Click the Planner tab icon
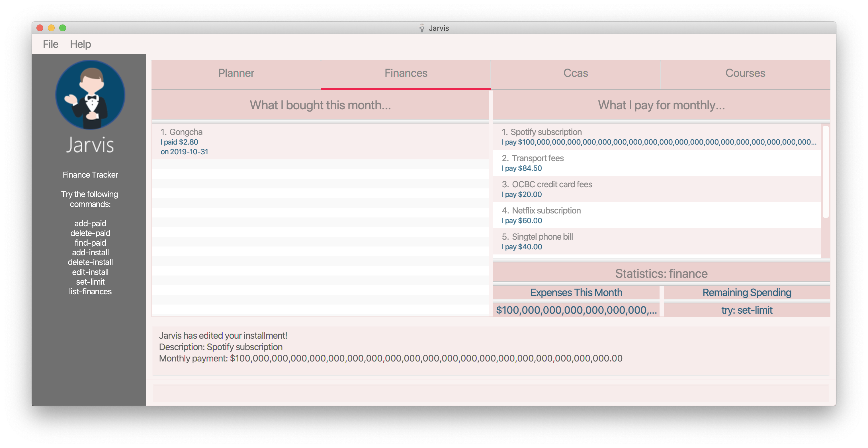The height and width of the screenshot is (448, 868). tap(237, 73)
